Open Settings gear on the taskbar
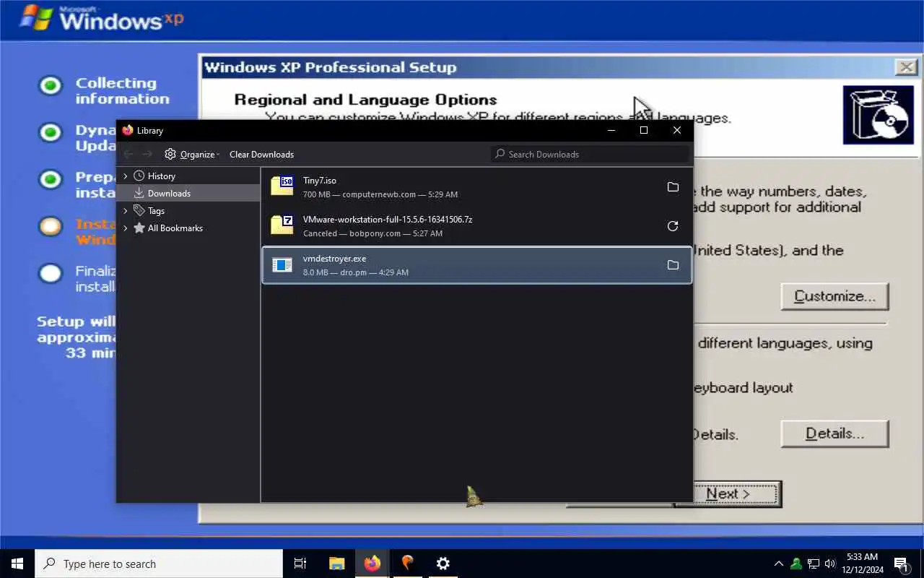This screenshot has width=924, height=578. [x=443, y=564]
